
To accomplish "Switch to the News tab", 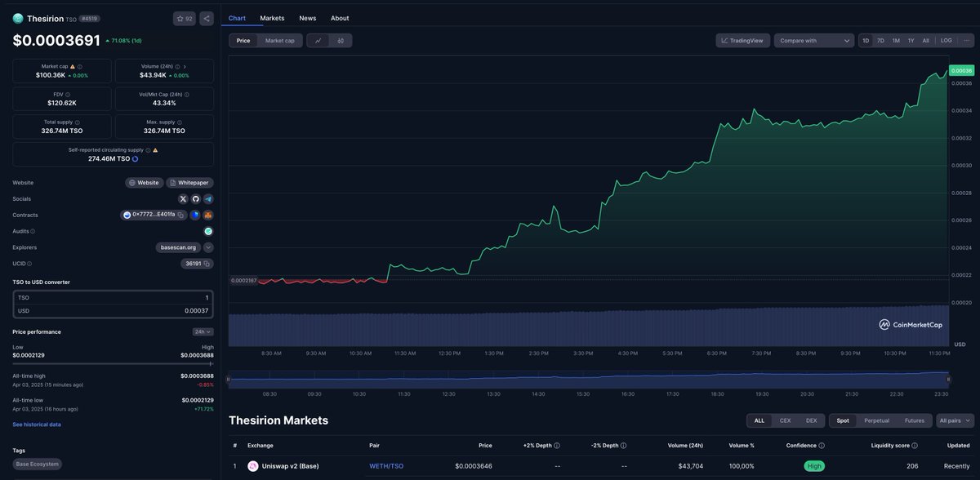I will pyautogui.click(x=308, y=18).
